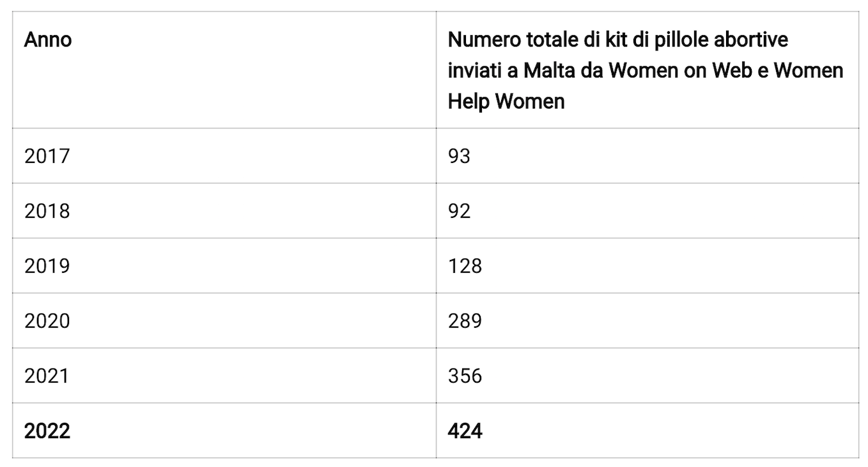Click the 2019 year cell
The image size is (868, 467).
click(x=224, y=265)
